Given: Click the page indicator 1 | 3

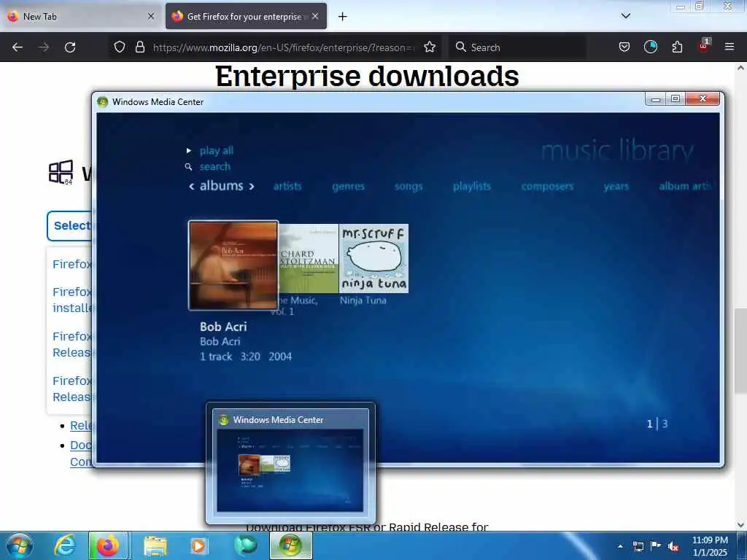Looking at the screenshot, I should coord(657,424).
